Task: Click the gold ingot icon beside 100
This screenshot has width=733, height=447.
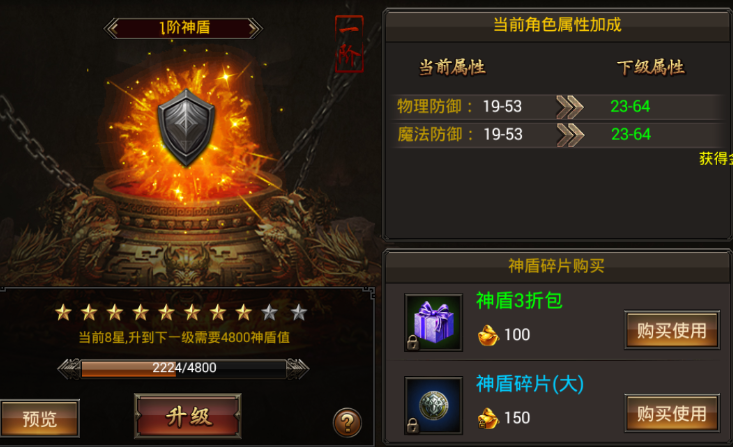Action: point(488,335)
